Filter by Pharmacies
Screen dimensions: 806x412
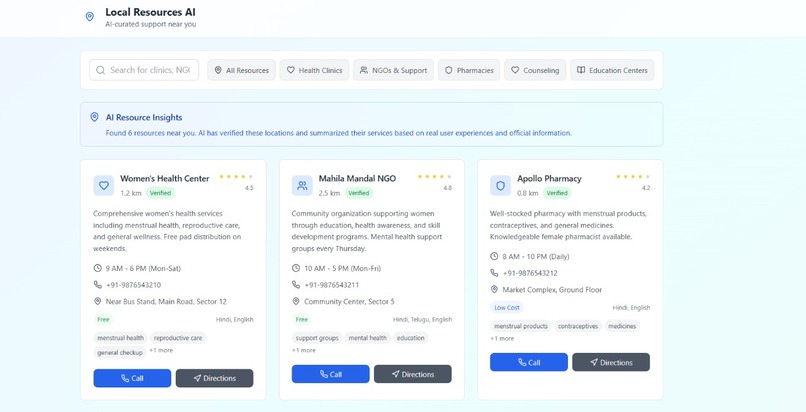click(x=469, y=70)
